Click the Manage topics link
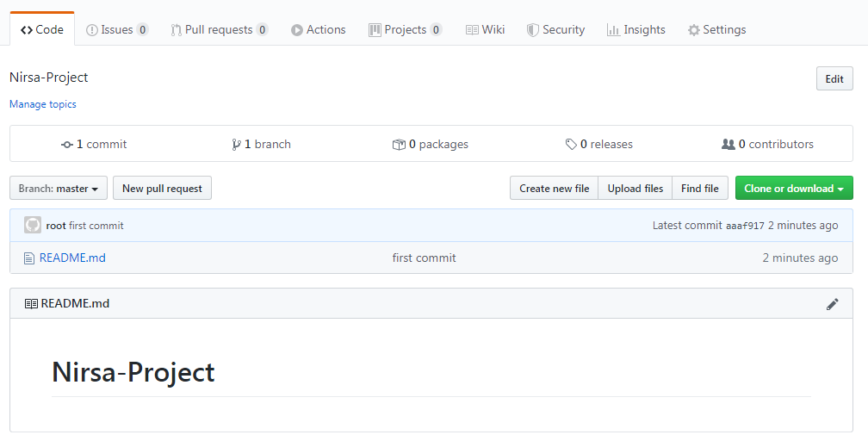Viewport: 868px width, 441px height. pyautogui.click(x=43, y=104)
